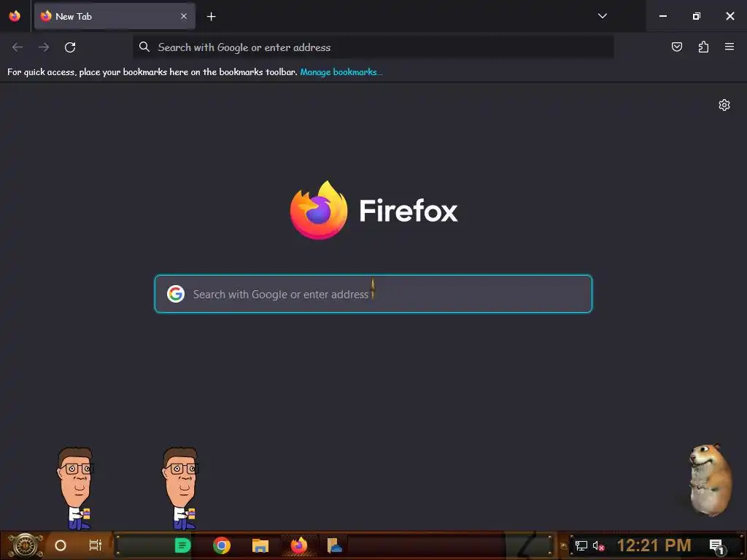The height and width of the screenshot is (560, 747).
Task: Open the Manage bookmarks link
Action: 341,72
